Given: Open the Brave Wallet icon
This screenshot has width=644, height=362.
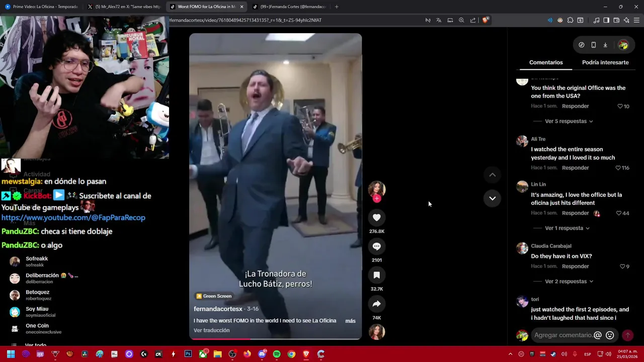Looking at the screenshot, I should tap(616, 20).
